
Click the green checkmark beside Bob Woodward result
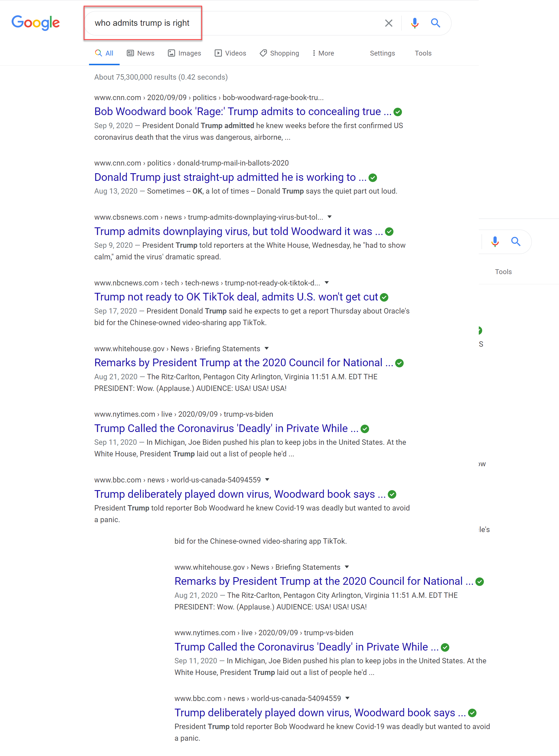[398, 112]
